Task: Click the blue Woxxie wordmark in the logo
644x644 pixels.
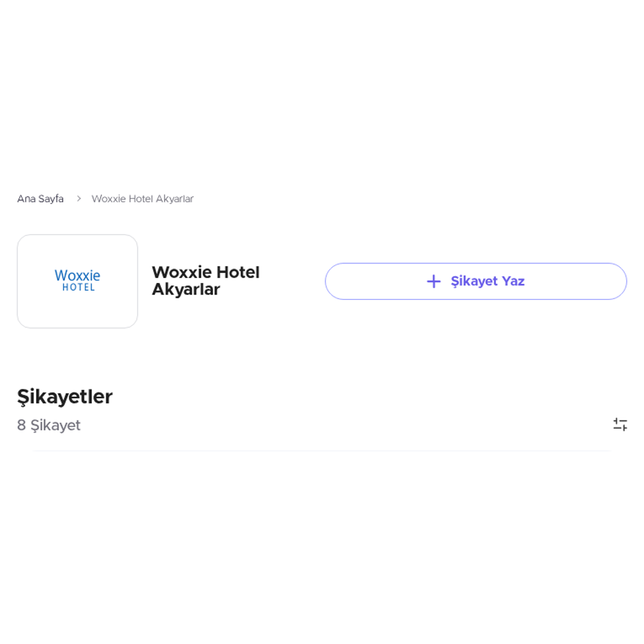Action: pos(77,275)
